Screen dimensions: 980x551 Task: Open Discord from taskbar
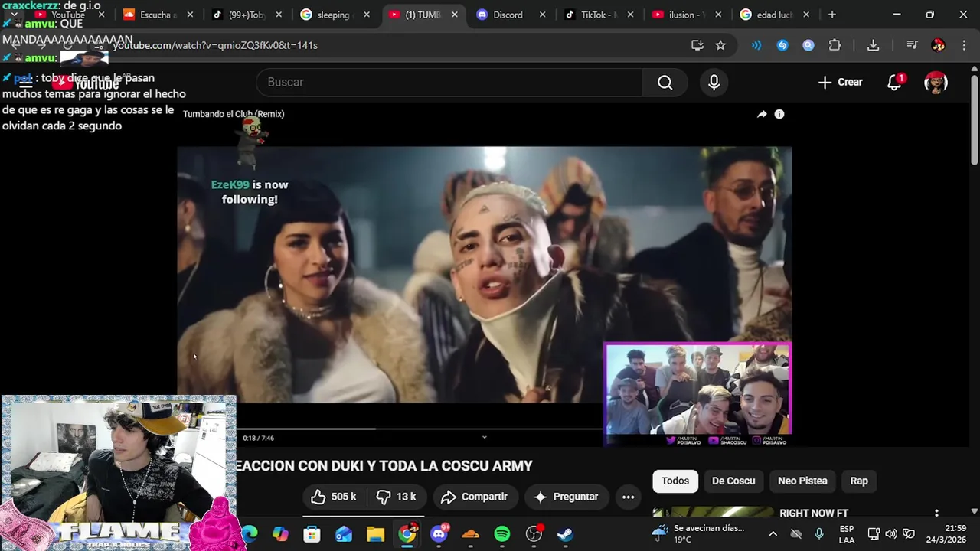point(439,533)
